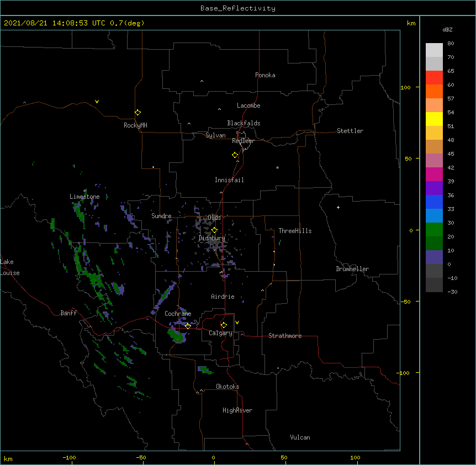Select the Cochrane label
The image size is (476, 465).
click(x=178, y=314)
